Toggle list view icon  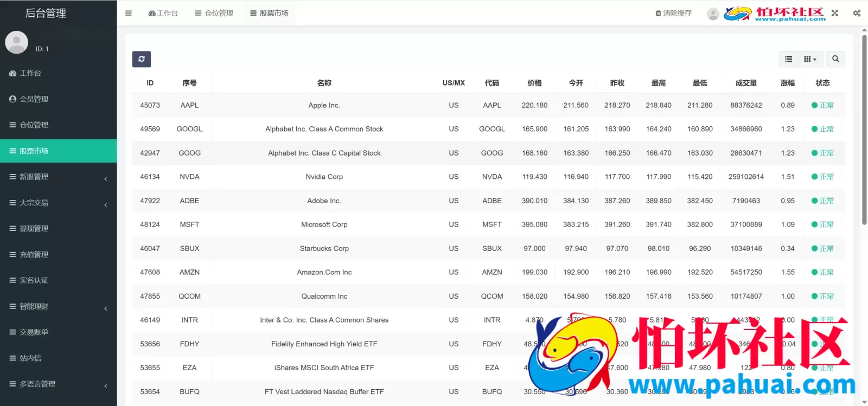pyautogui.click(x=788, y=59)
